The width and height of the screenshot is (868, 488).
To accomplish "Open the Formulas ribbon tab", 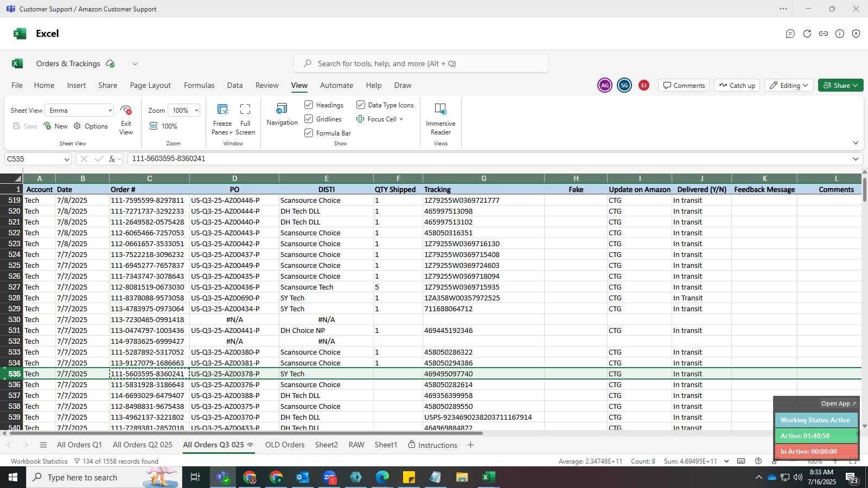I will 199,85.
